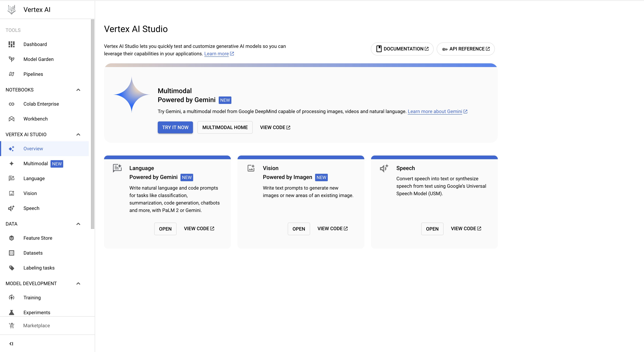
Task: Go to Pipelines
Action: tap(45, 74)
